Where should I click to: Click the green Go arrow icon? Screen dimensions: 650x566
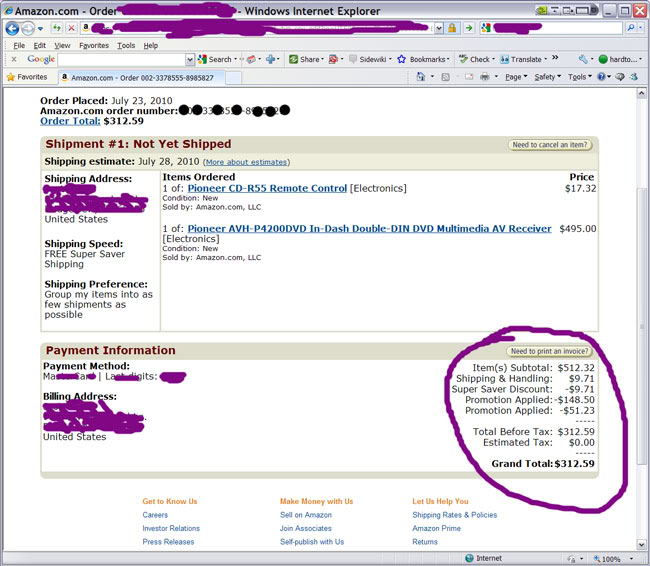pyautogui.click(x=469, y=28)
